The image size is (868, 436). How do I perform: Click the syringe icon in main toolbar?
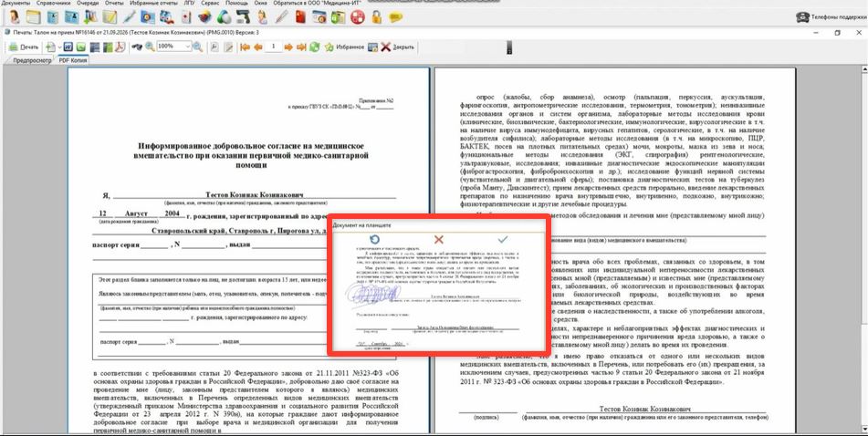pos(129,16)
